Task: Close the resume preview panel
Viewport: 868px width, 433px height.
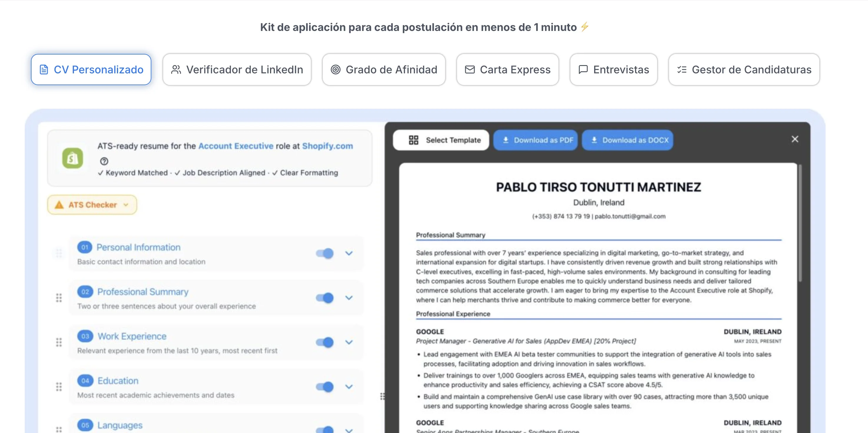Action: 795,139
